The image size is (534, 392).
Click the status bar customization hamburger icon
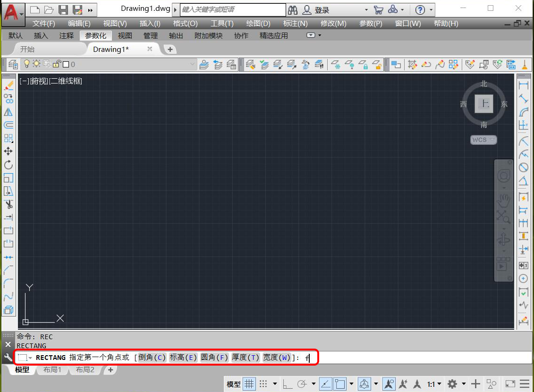point(525,384)
